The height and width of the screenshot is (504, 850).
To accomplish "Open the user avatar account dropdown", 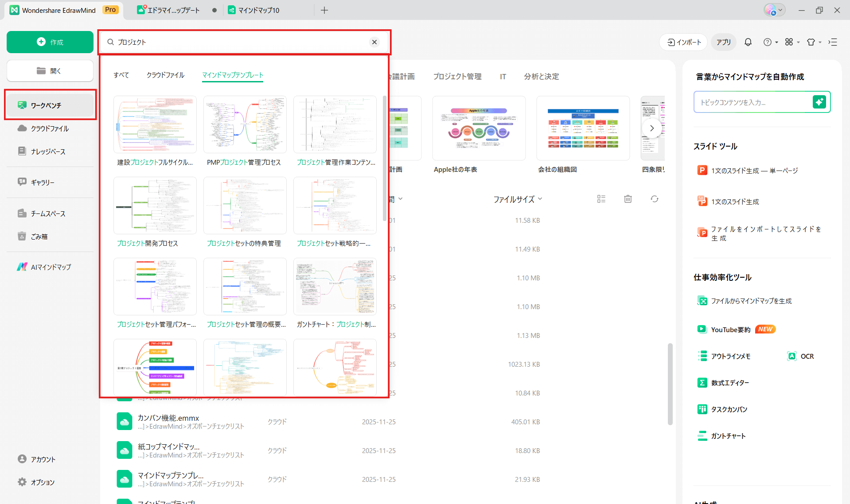I will pos(774,10).
